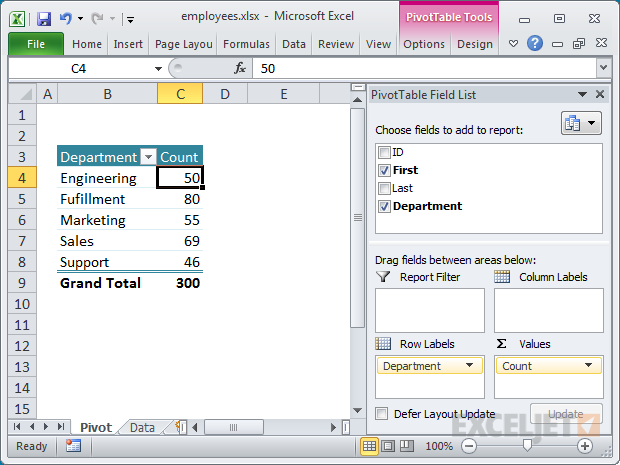Check the ID field checkbox
Viewport: 620px width, 465px height.
tap(384, 153)
